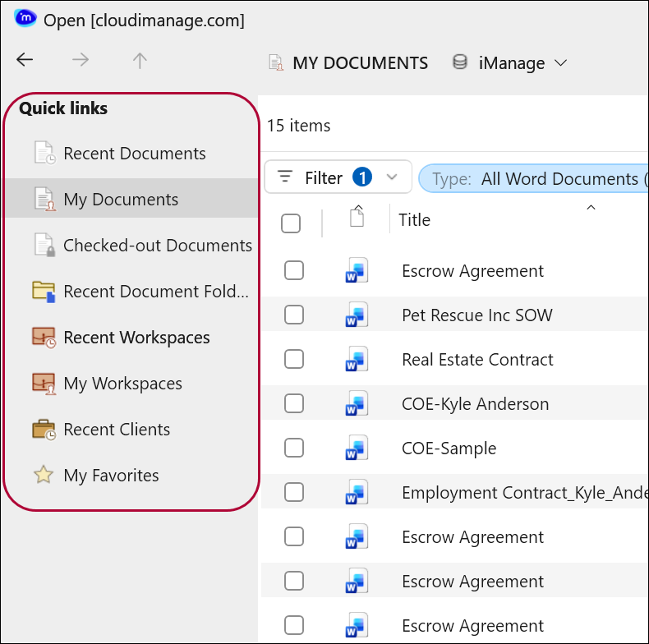The height and width of the screenshot is (644, 649).
Task: Select the Real Estate Contract title
Action: (x=477, y=360)
